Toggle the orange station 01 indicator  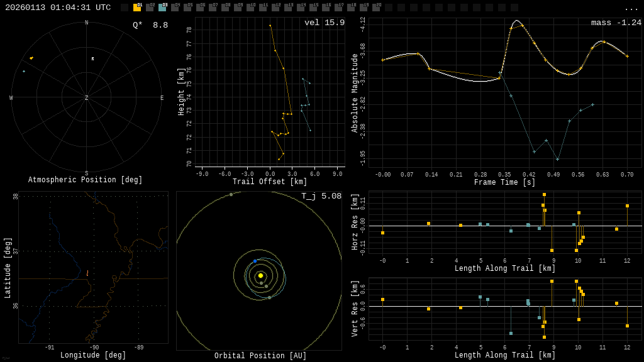pyautogui.click(x=137, y=8)
